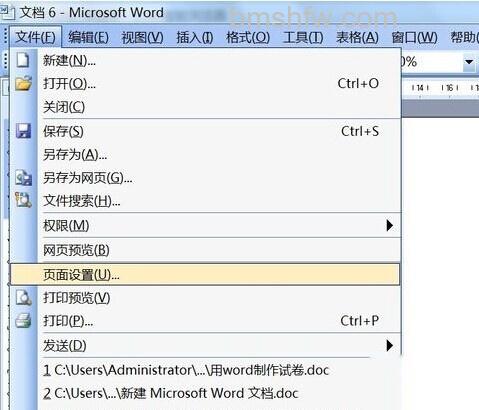
Task: Choose 打印预览(V) from the File menu
Action: point(205,298)
